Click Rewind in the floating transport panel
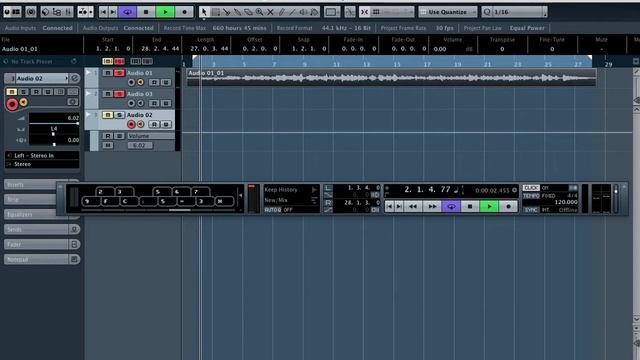 pyautogui.click(x=413, y=207)
